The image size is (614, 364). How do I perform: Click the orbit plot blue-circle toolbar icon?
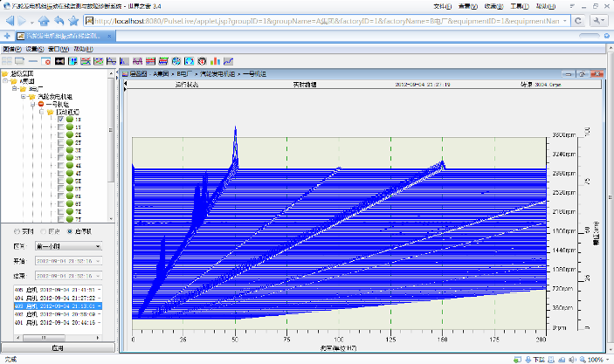pos(190,61)
